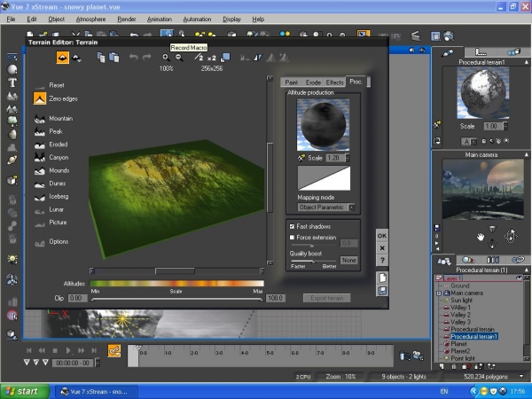
Task: Collapse the Main camera preview panel
Action: (x=526, y=154)
